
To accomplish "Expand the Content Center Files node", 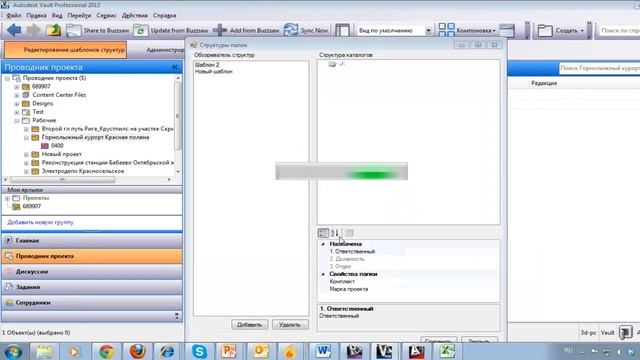I will pos(17,95).
